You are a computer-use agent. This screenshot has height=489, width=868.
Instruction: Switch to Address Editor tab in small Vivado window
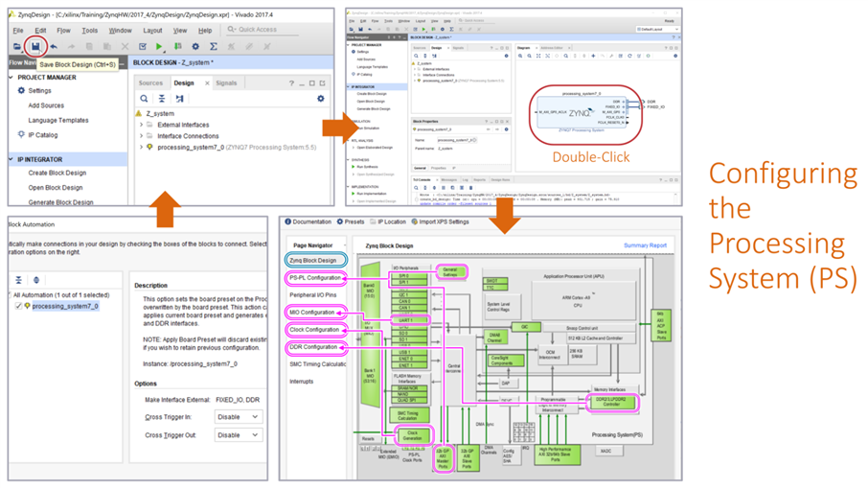tap(551, 48)
